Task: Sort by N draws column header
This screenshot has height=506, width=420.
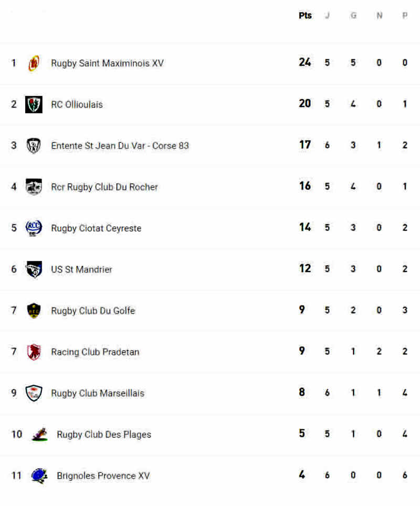Action: coord(380,16)
